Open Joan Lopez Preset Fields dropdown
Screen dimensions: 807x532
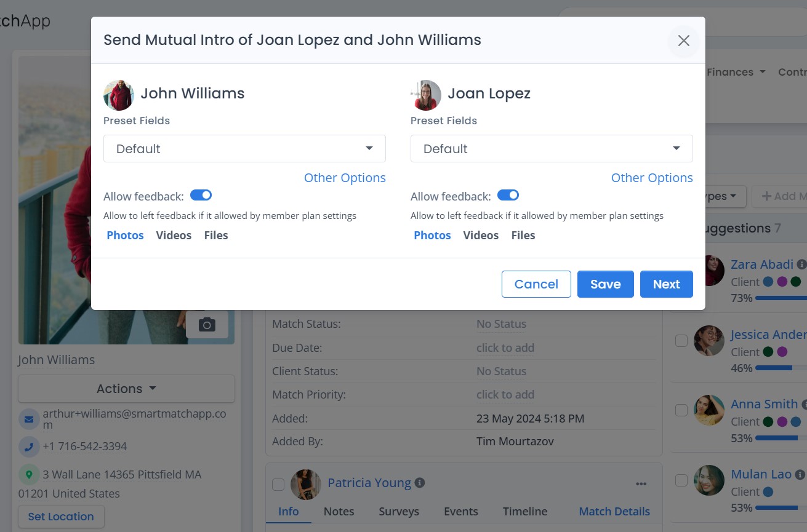552,149
